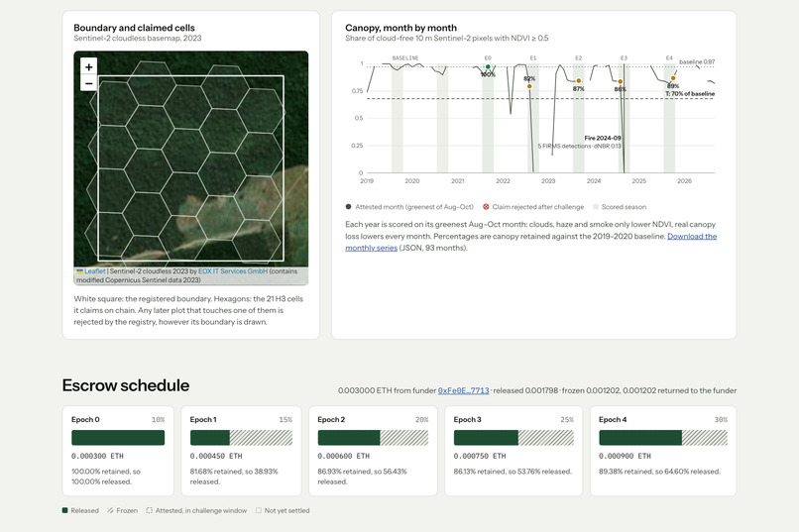Click the 5 FIRMS detections annotation
This screenshot has height=532, width=799.
(x=579, y=146)
